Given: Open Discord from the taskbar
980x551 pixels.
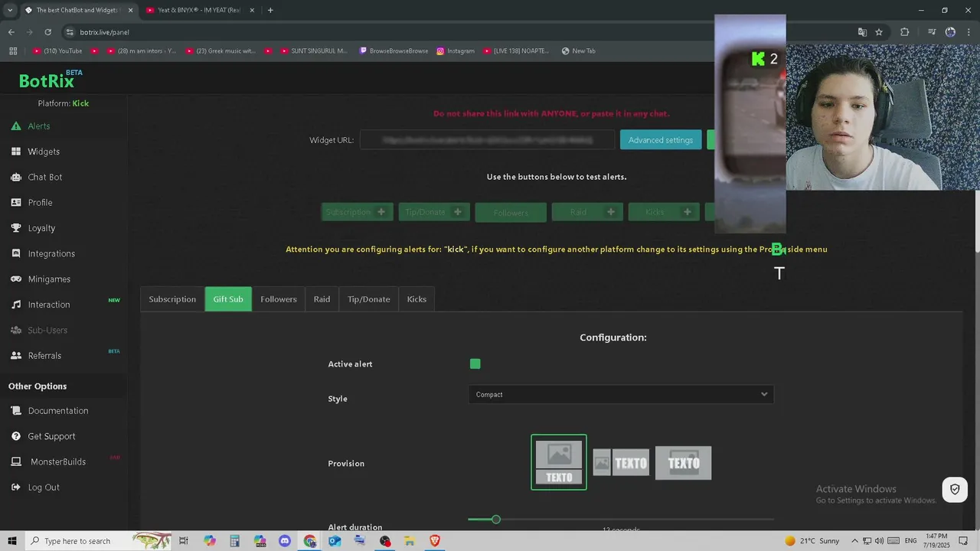Looking at the screenshot, I should pyautogui.click(x=285, y=541).
